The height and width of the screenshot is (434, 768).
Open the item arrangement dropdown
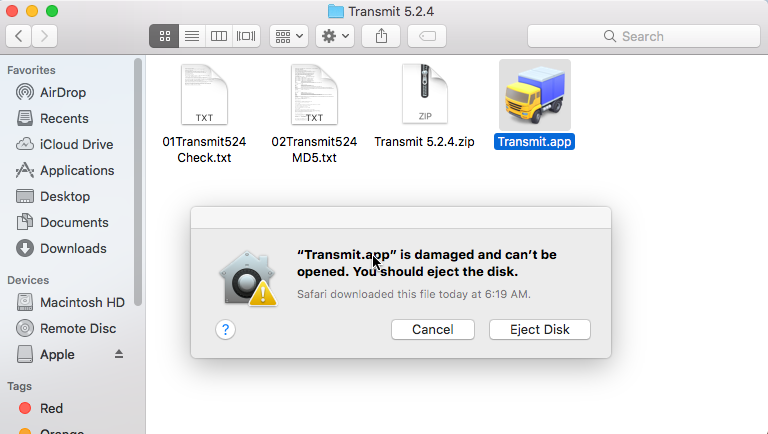click(x=289, y=36)
